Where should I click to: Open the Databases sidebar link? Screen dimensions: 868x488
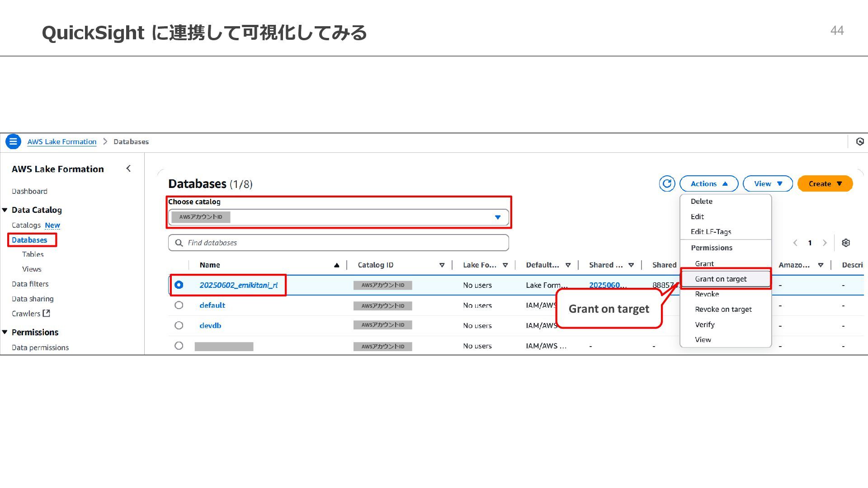click(x=29, y=240)
